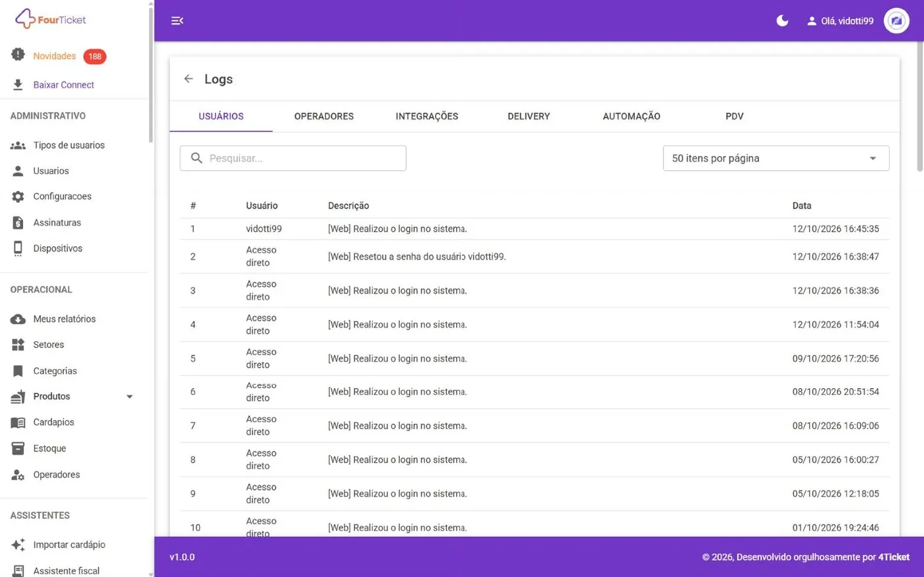Click the Tipos de usuarios group icon
The image size is (924, 577).
pyautogui.click(x=18, y=145)
